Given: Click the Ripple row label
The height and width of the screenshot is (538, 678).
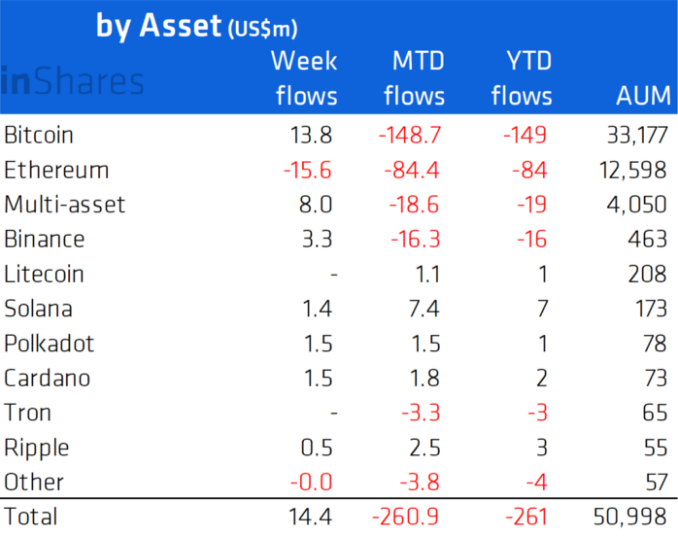Looking at the screenshot, I should pyautogui.click(x=37, y=448).
